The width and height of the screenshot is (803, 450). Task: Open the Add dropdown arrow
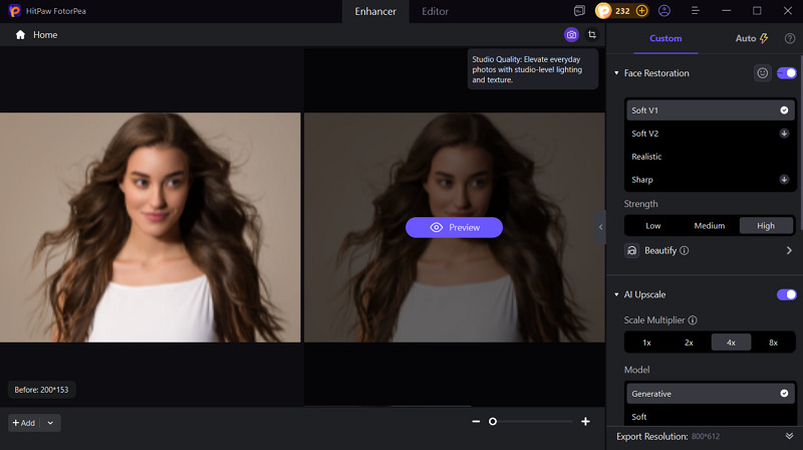click(50, 423)
